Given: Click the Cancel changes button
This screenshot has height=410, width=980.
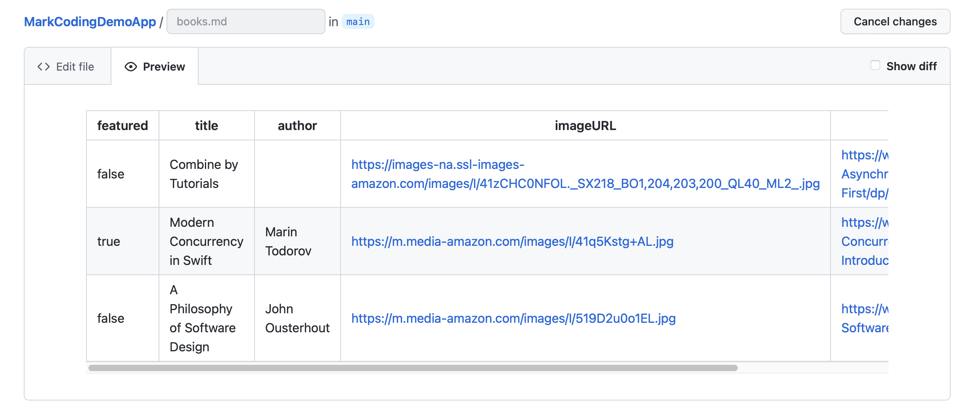Looking at the screenshot, I should pos(895,21).
